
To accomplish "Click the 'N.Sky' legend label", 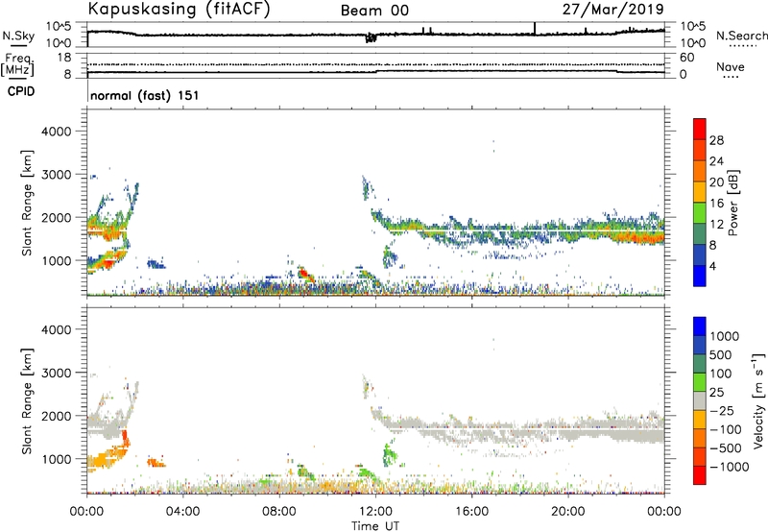I will (18, 36).
